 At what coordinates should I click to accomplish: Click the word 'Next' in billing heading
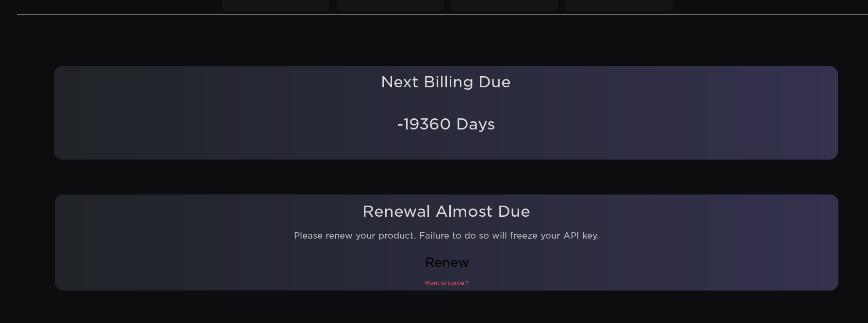pyautogui.click(x=399, y=82)
